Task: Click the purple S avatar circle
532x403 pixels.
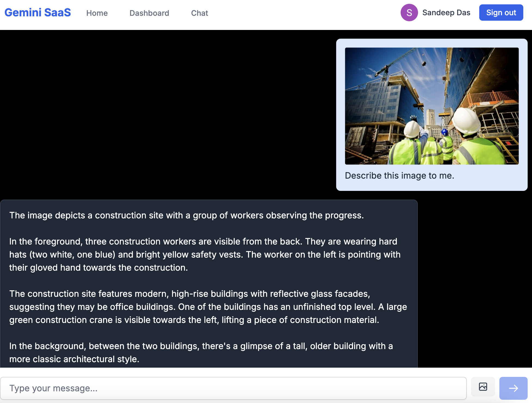Action: pos(409,13)
